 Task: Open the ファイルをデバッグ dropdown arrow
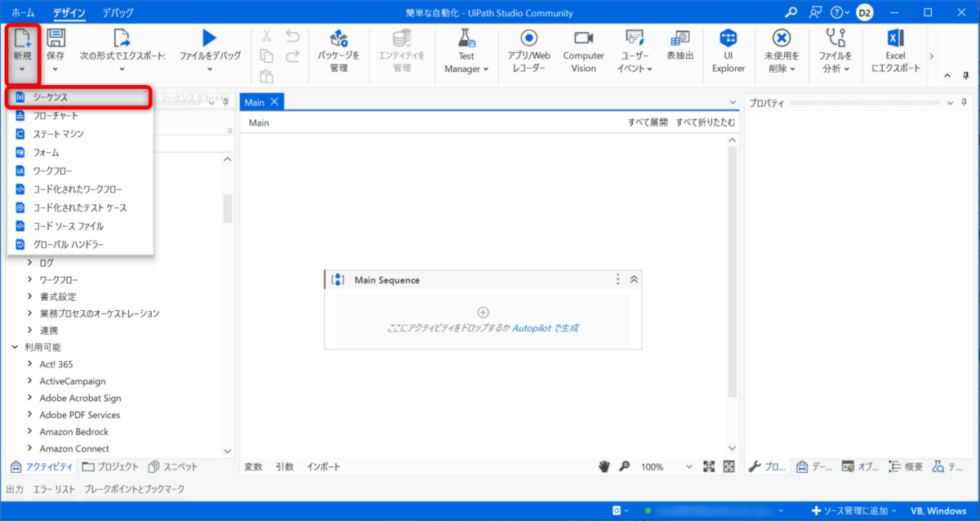pyautogui.click(x=210, y=70)
